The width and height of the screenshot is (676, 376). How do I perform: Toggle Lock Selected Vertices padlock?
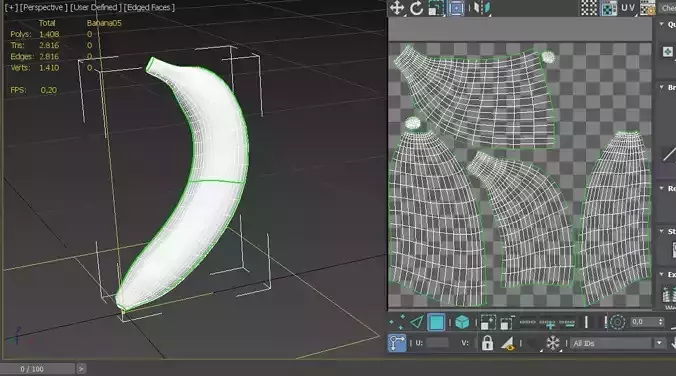coord(488,343)
